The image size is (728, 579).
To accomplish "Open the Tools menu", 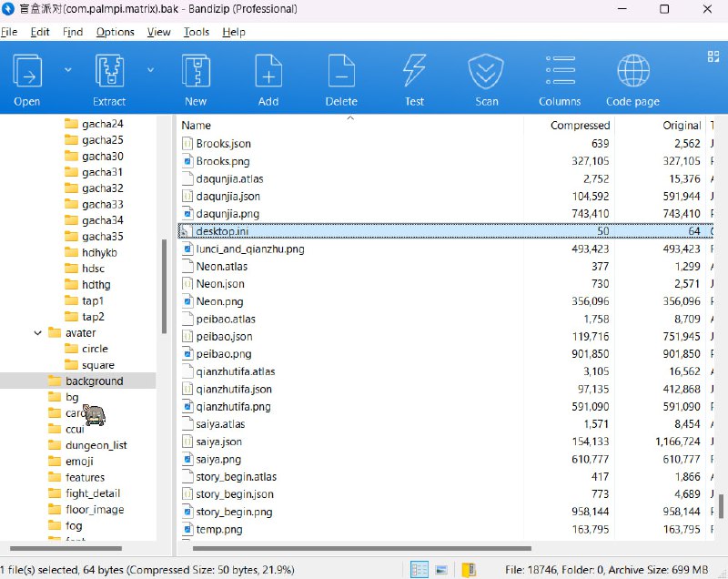I will pos(196,32).
